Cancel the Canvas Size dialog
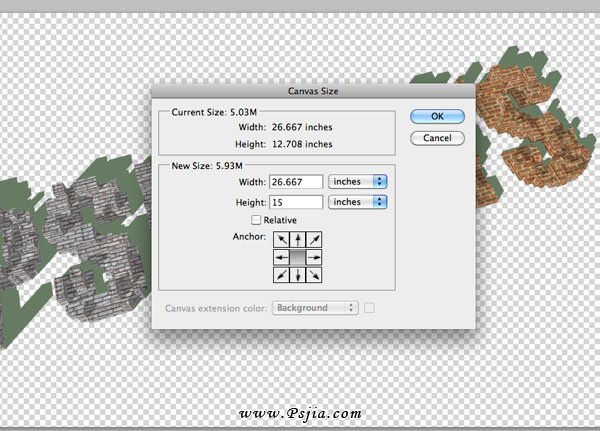600x431 pixels. 437,137
